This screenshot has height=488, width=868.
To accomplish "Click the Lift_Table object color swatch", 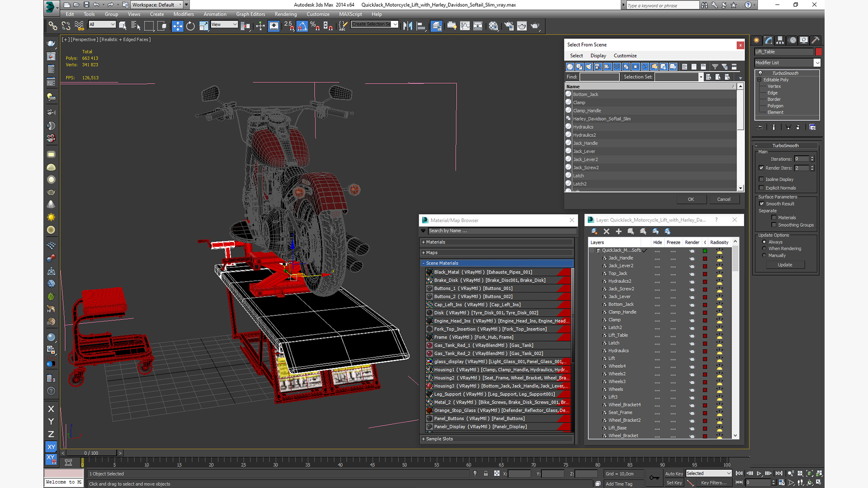I will pos(818,52).
